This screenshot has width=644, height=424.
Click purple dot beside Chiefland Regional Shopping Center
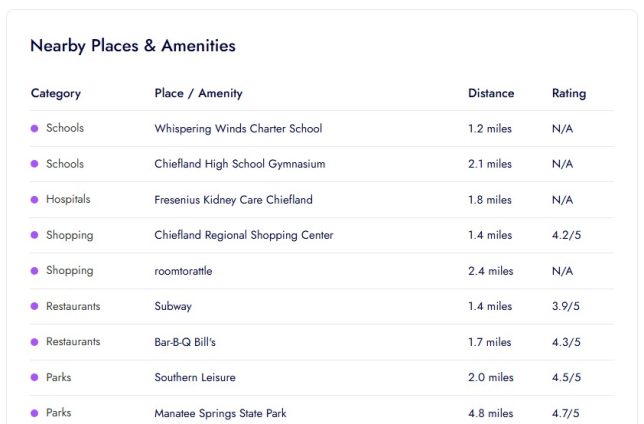[34, 236]
